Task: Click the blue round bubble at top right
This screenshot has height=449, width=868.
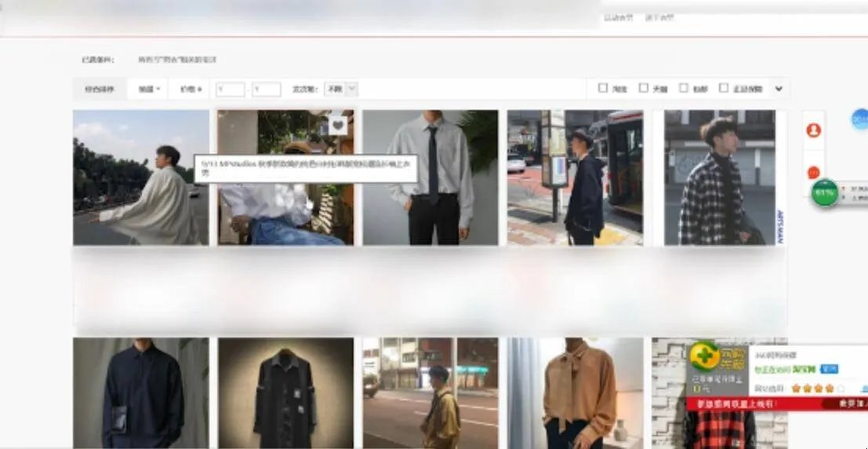Action: 859,119
